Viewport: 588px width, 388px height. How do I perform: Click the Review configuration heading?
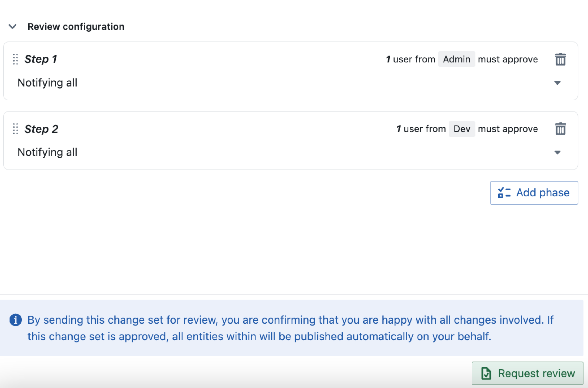(x=76, y=26)
